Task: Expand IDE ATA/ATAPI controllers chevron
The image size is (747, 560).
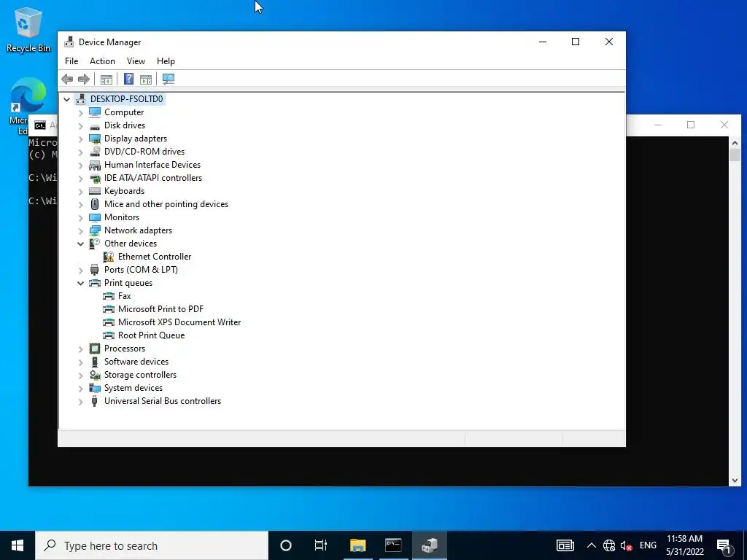Action: [x=80, y=179]
